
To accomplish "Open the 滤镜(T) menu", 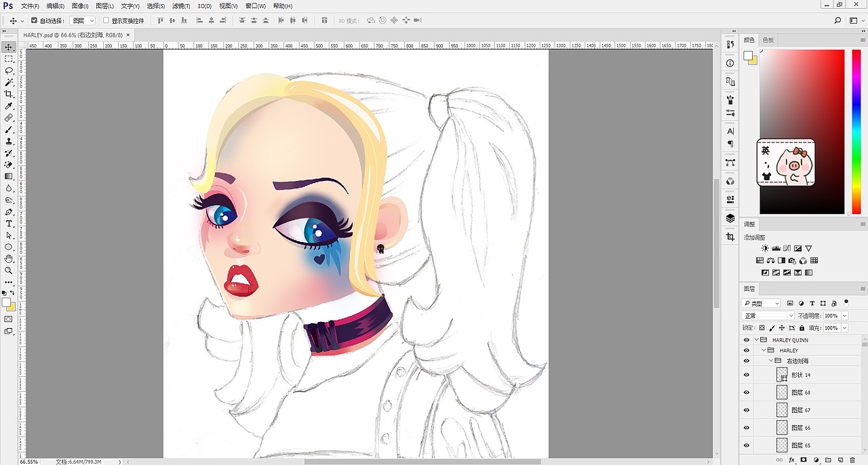I will (x=181, y=6).
